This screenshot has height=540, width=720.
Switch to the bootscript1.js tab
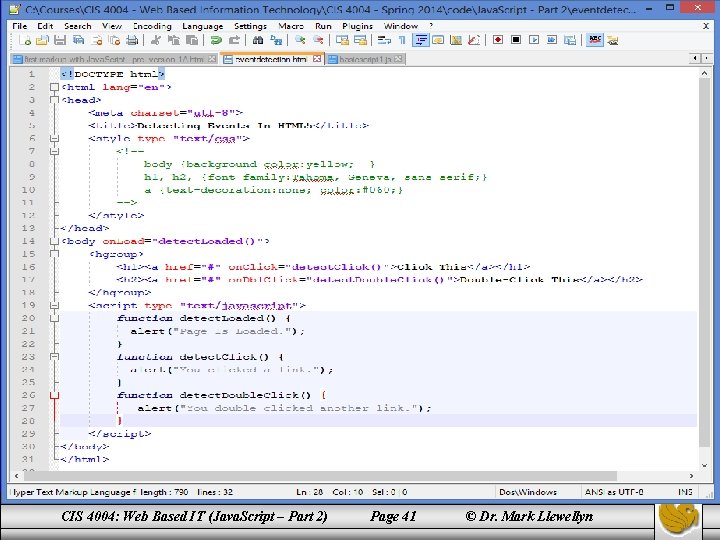coord(365,59)
